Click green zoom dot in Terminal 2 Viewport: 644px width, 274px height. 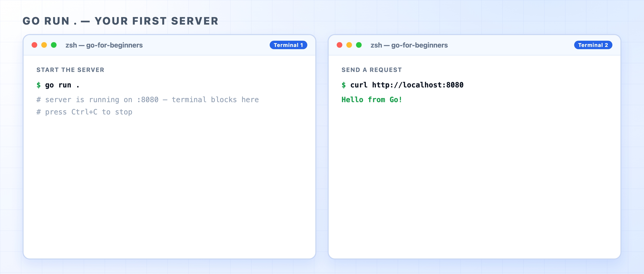click(x=359, y=45)
